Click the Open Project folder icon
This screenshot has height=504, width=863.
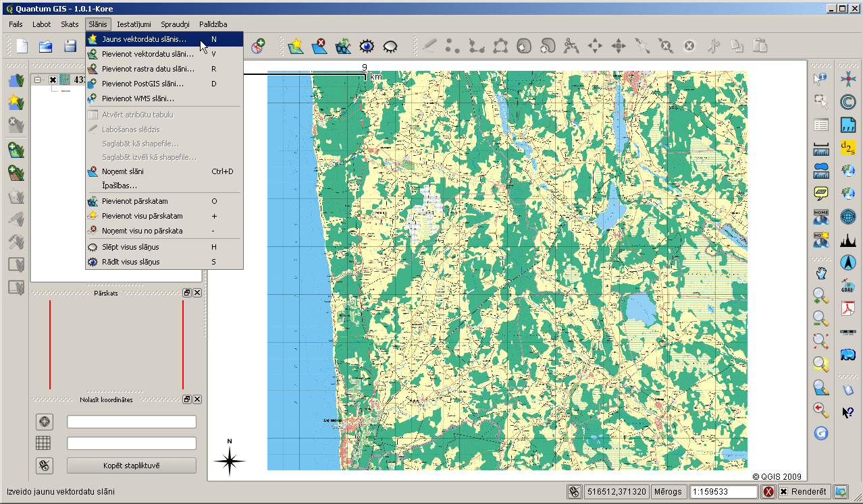(x=46, y=46)
